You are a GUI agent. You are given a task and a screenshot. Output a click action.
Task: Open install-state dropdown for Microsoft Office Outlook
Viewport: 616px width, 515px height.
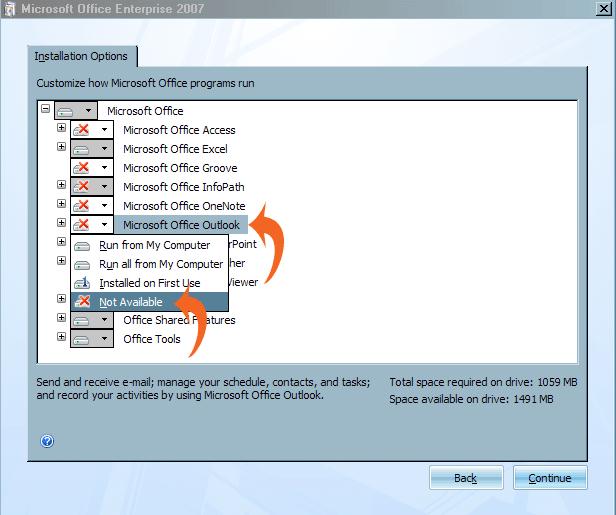pyautogui.click(x=92, y=224)
